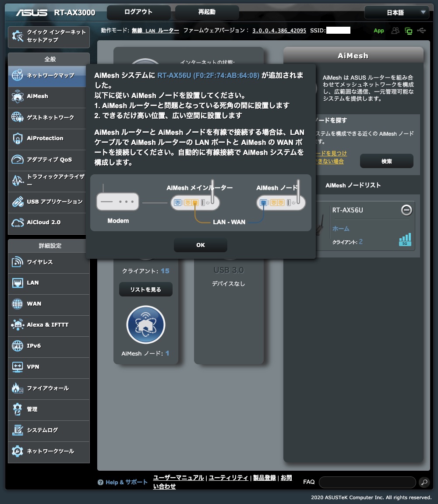Click the round AiMesh node icon
The width and height of the screenshot is (438, 504).
coord(146,324)
